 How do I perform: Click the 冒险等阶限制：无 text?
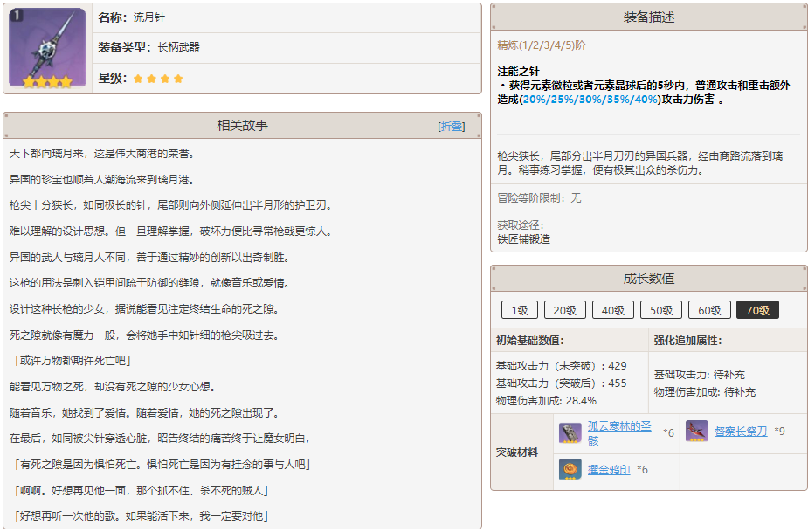539,198
